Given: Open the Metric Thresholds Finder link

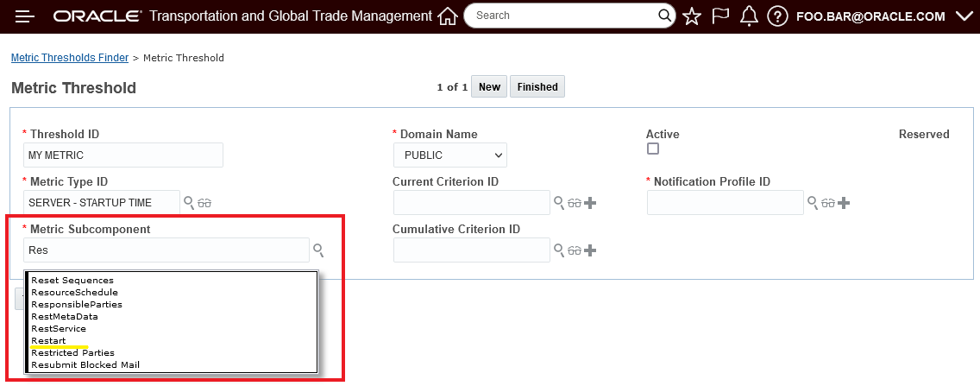Looking at the screenshot, I should [x=69, y=58].
